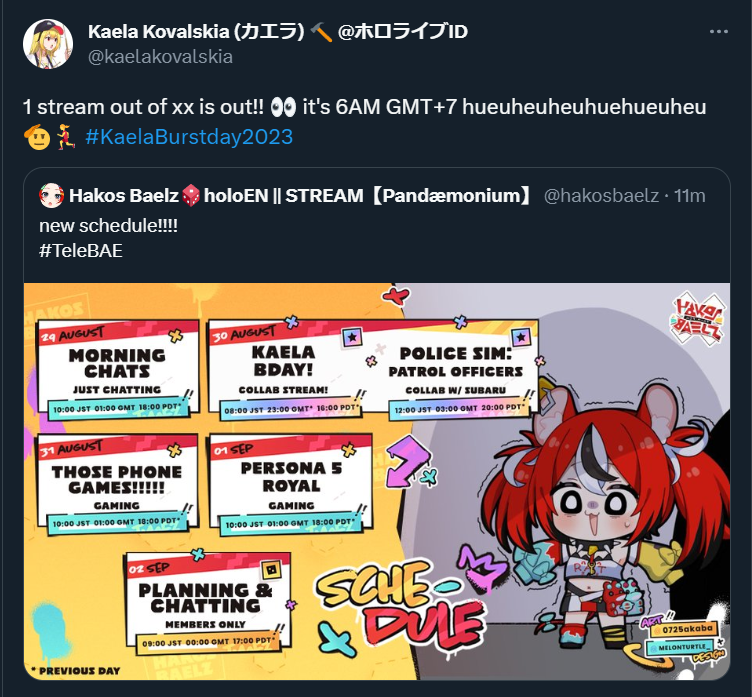Click the Kaela Kovalskia display name
Image resolution: width=752 pixels, height=697 pixels.
196,32
